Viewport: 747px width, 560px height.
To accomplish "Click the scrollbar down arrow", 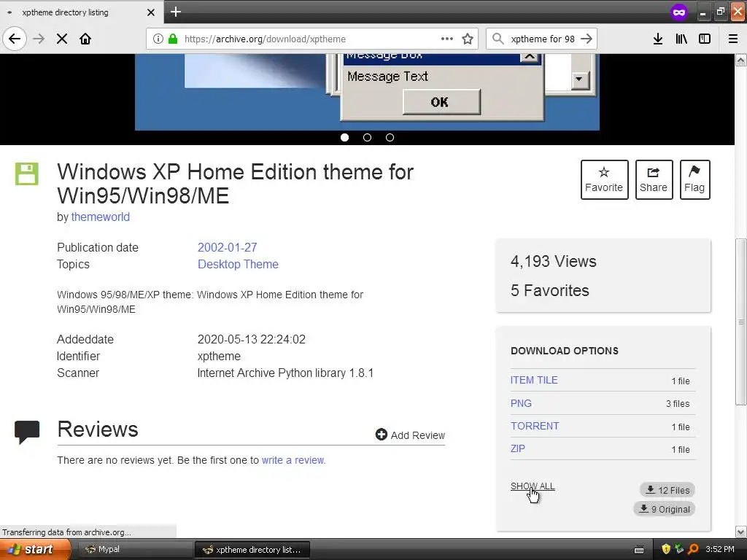I will [741, 532].
